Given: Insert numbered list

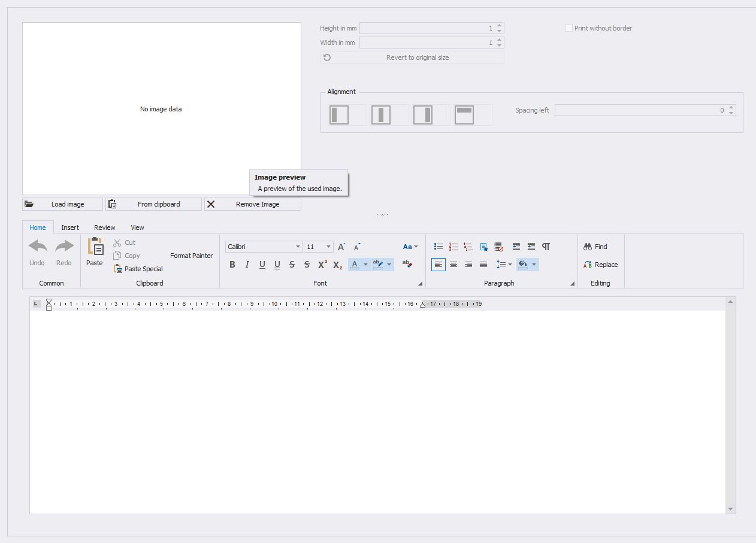Looking at the screenshot, I should [x=453, y=247].
